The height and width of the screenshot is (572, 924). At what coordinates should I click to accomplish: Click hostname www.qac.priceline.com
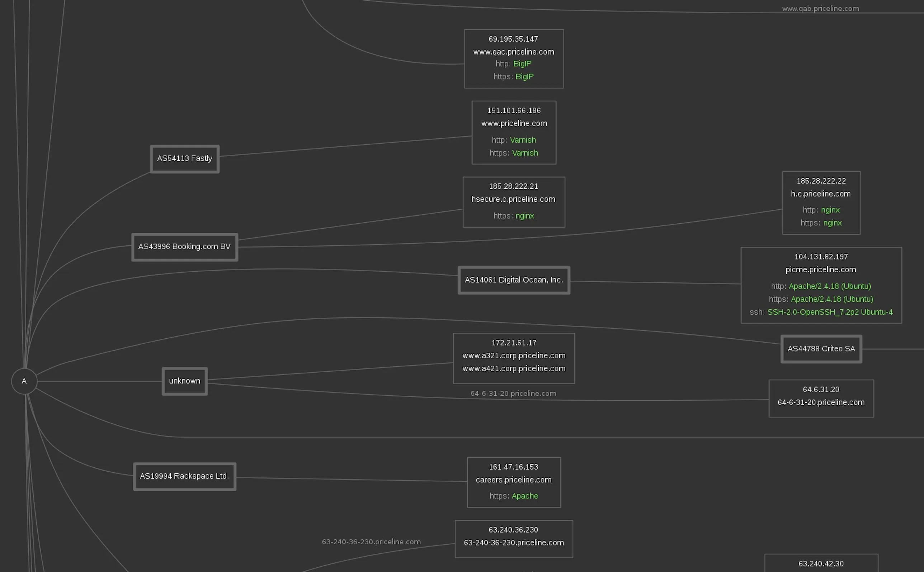514,52
